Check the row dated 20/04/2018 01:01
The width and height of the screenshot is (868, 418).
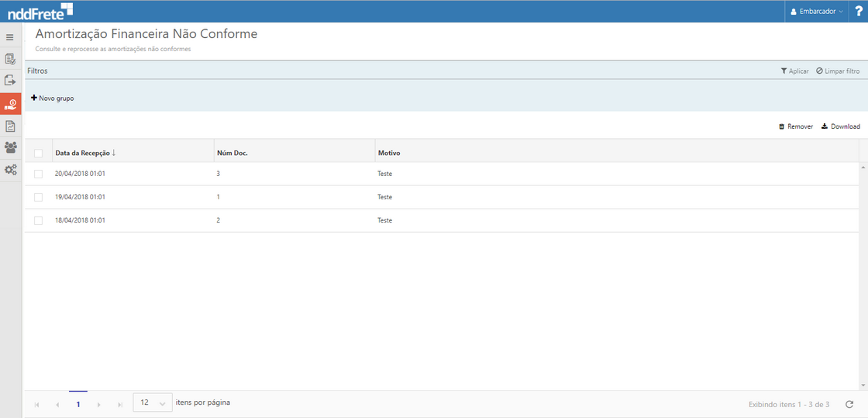tap(38, 174)
